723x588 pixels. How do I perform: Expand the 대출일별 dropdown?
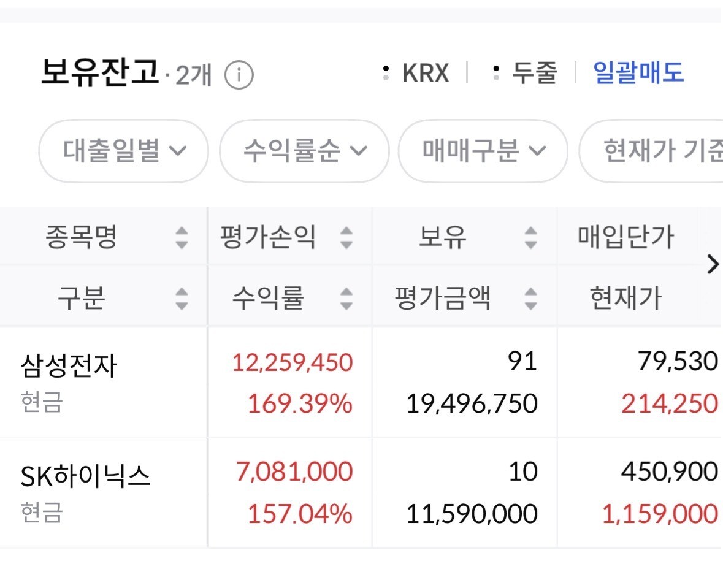pyautogui.click(x=124, y=151)
